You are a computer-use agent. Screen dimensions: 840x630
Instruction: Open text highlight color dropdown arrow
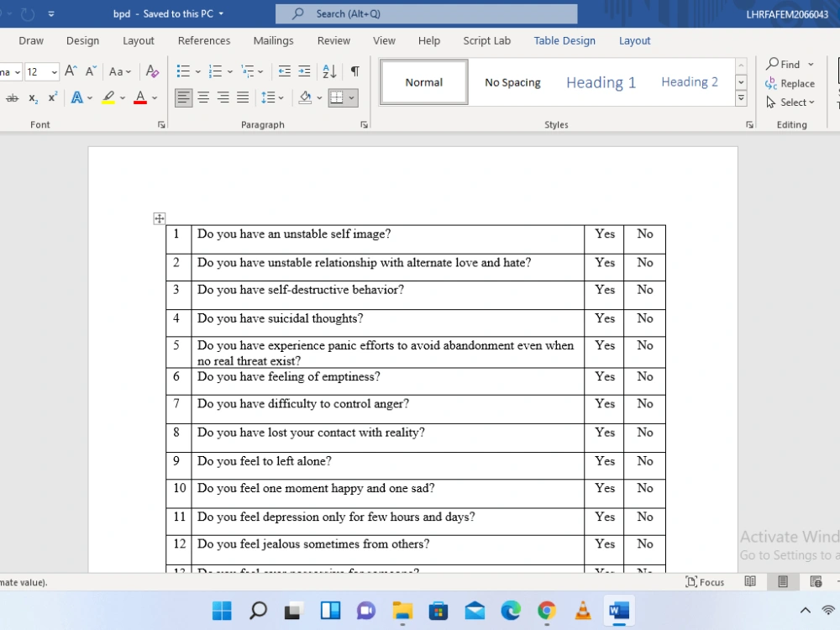[x=123, y=98]
